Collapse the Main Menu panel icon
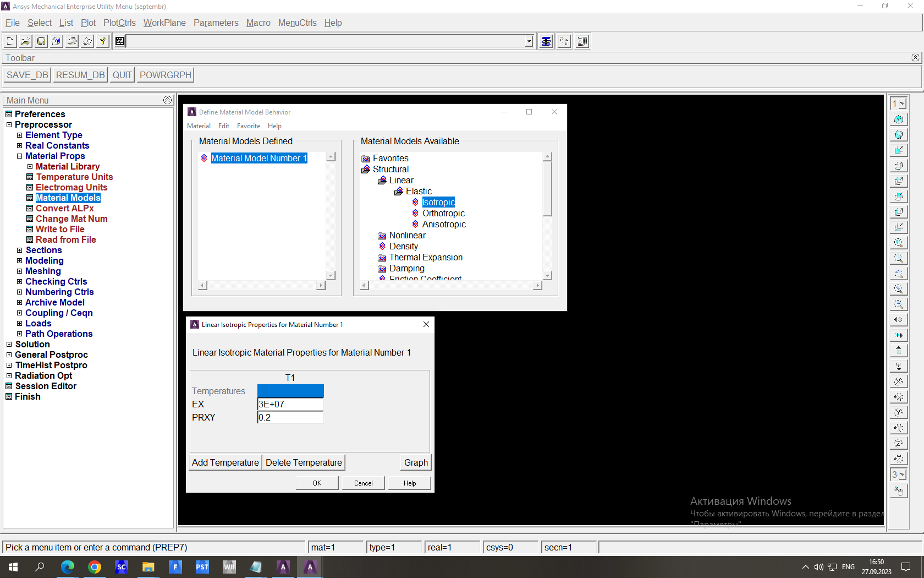 point(167,100)
